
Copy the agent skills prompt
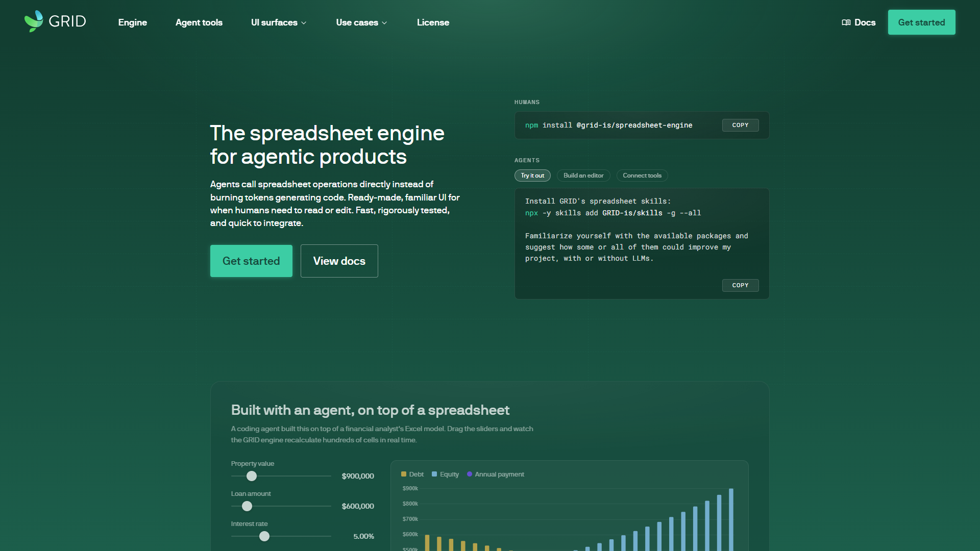tap(740, 285)
